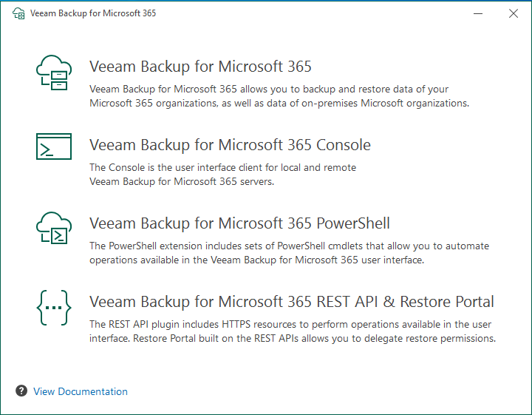Click the REST API curly braces icon

54,308
